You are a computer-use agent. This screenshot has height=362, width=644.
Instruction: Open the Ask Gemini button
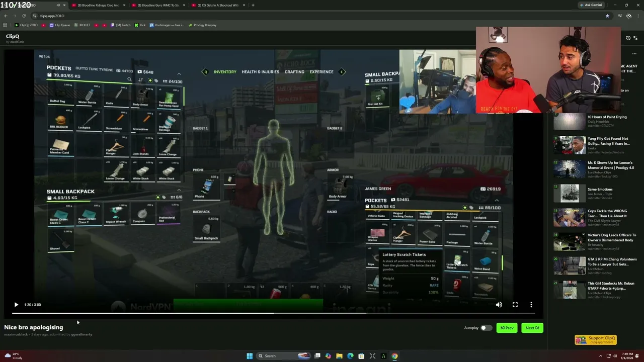point(591,5)
